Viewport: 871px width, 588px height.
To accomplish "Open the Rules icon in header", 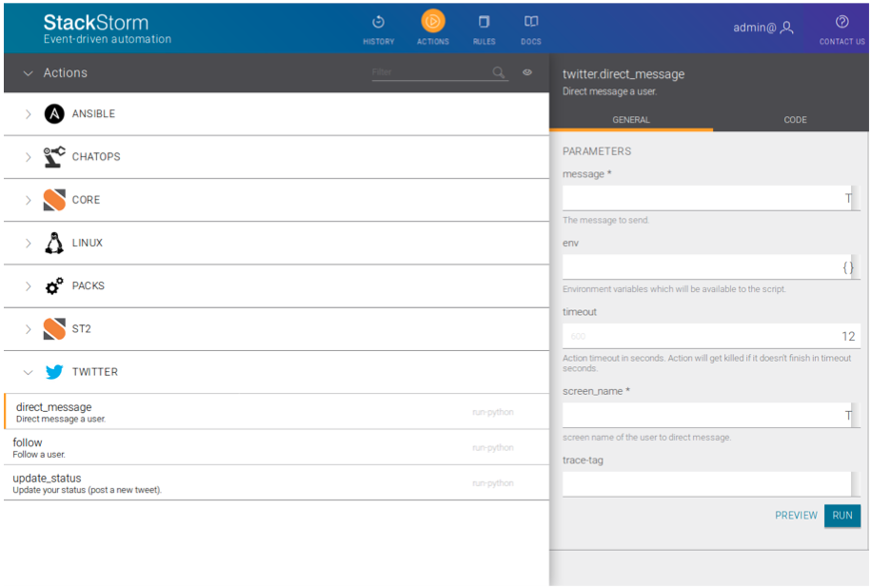I will (484, 22).
